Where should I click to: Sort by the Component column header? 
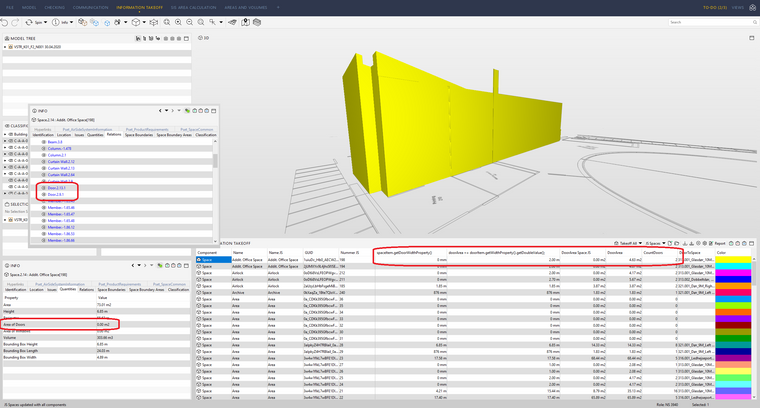pos(213,252)
